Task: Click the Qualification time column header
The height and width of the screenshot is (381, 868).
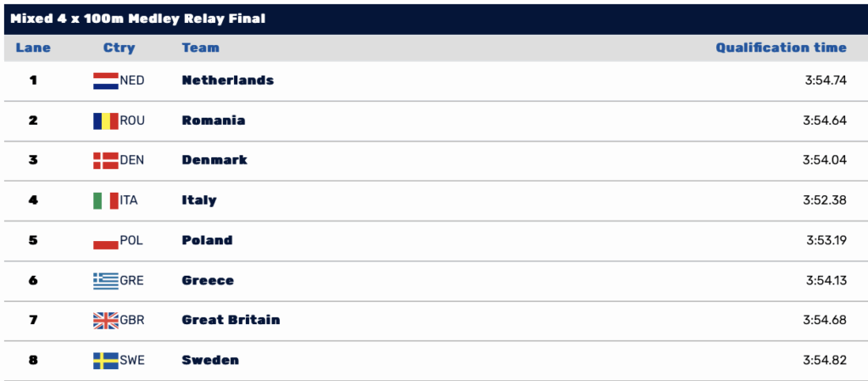Action: (781, 48)
